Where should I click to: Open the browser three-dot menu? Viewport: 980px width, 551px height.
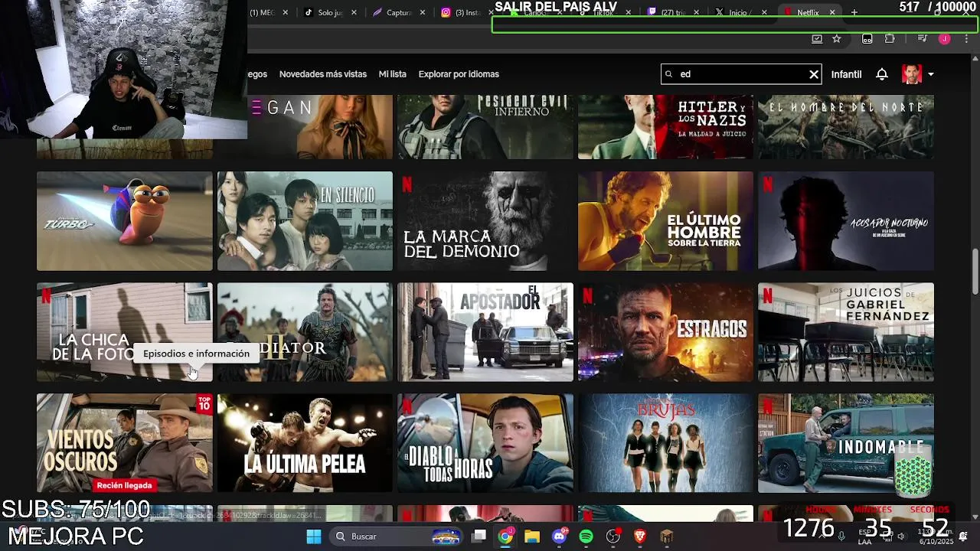966,39
